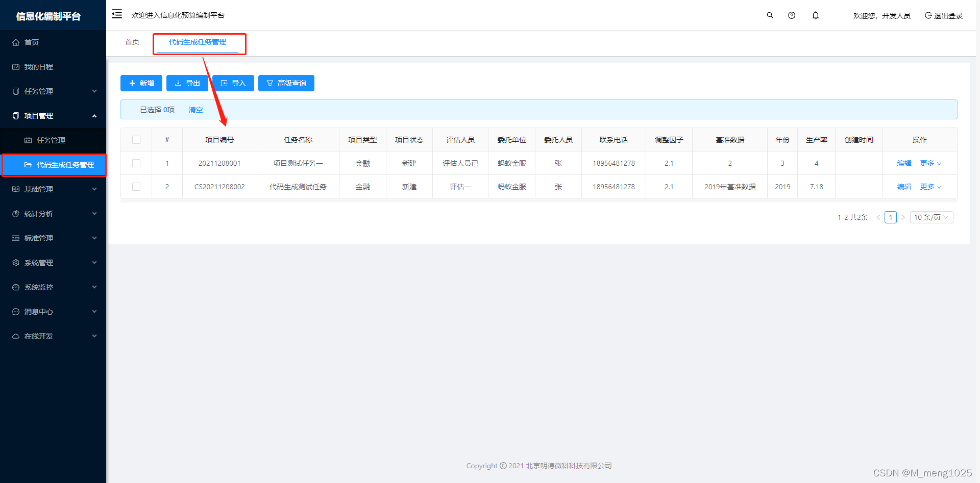Click the home icon beside 首页 in sidebar

(x=16, y=42)
